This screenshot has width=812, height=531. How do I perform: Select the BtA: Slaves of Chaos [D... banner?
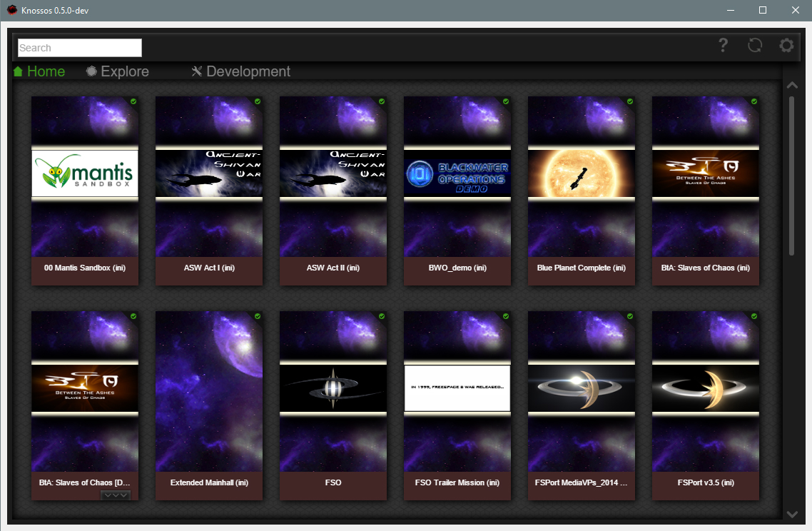[x=85, y=388]
